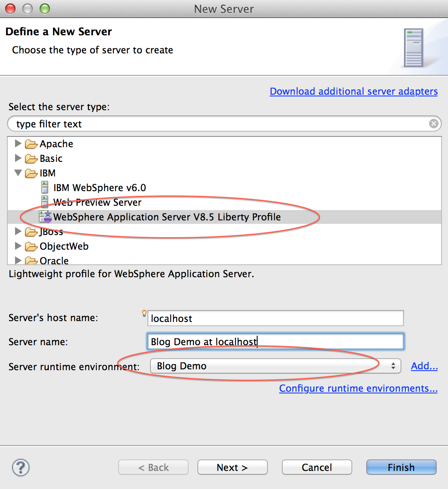Viewport: 448px width, 489px height.
Task: Expand the Basic server folder
Action: tap(18, 158)
